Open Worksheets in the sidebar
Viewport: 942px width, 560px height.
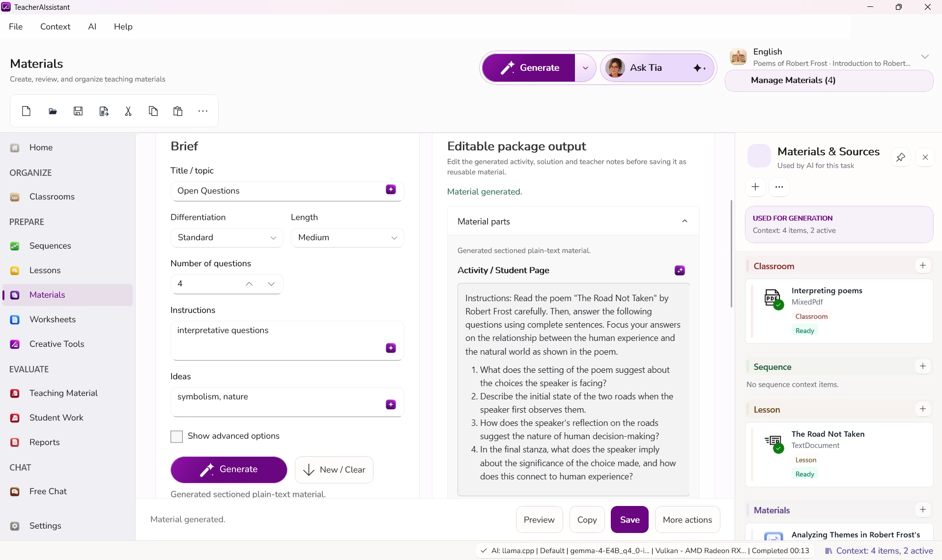tap(68, 319)
